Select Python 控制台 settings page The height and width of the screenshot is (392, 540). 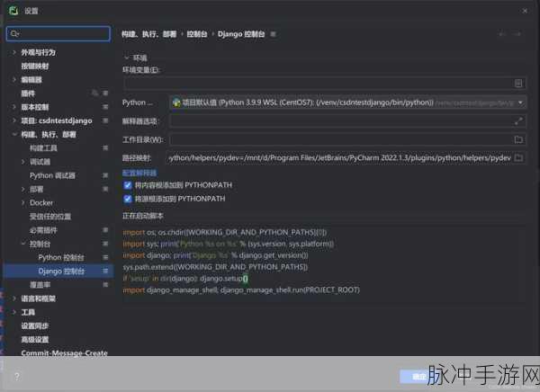(61, 257)
